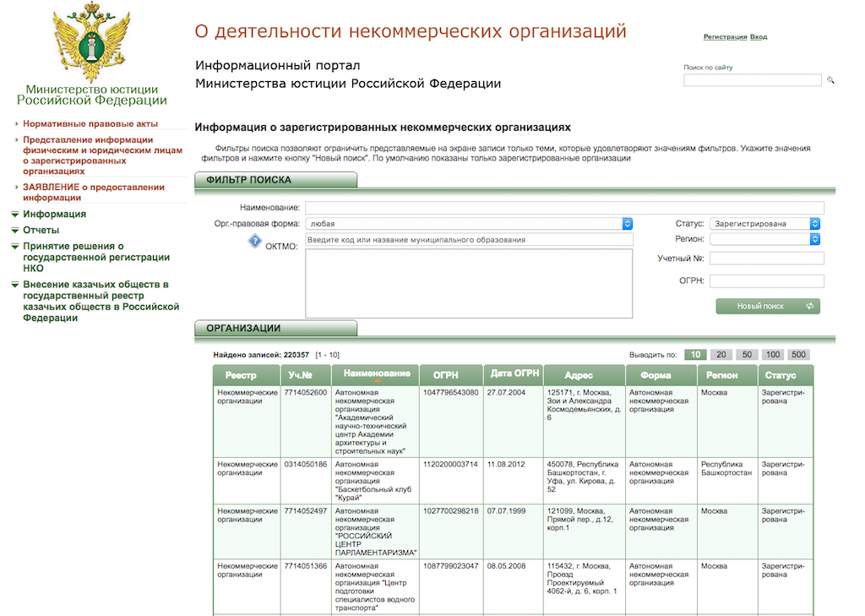Sort table by Дата ОГРН column header

click(x=514, y=374)
